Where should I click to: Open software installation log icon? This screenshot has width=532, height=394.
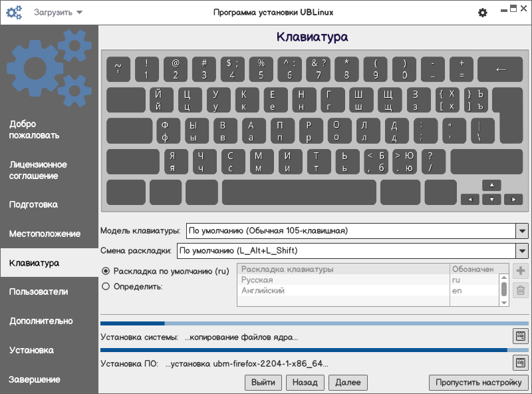(520, 363)
